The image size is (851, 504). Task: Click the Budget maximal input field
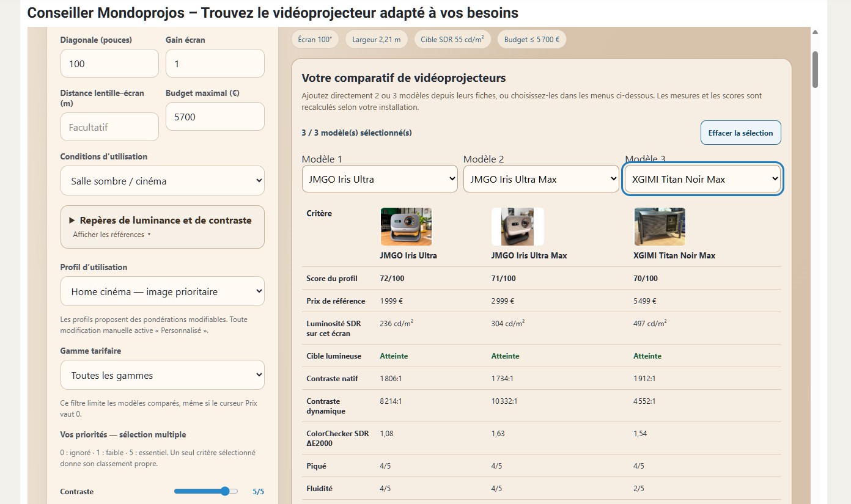pyautogui.click(x=215, y=117)
